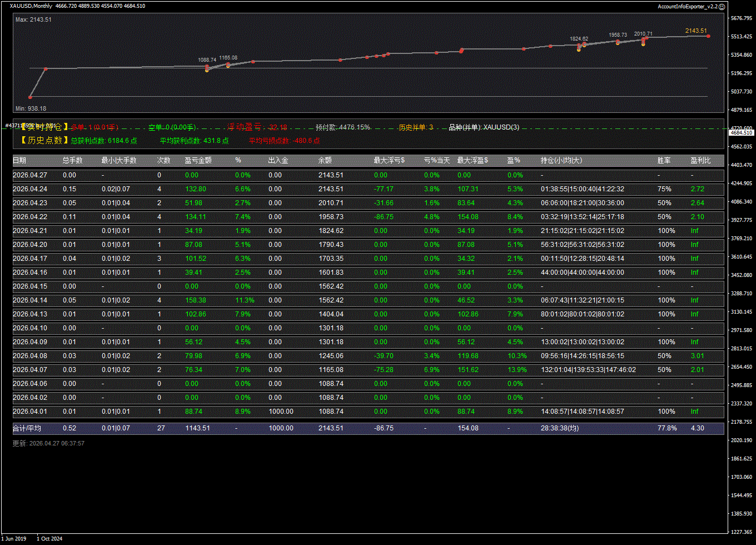Click the 余额 column header

coord(325,161)
